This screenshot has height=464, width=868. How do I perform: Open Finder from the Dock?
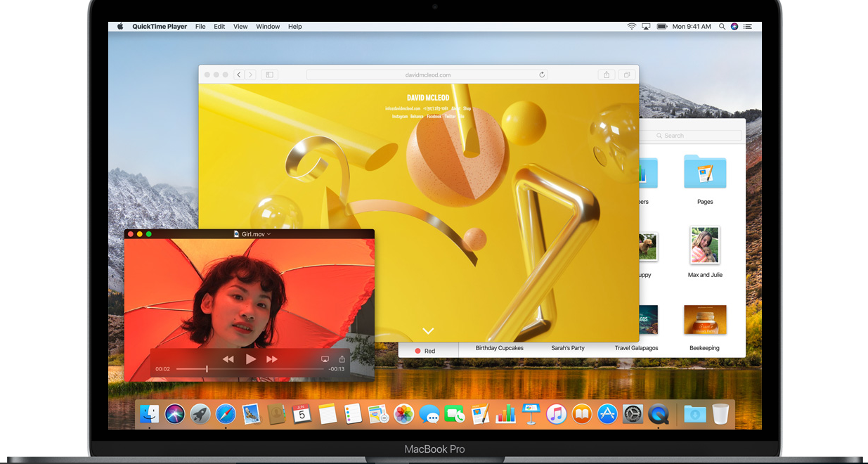[149, 413]
